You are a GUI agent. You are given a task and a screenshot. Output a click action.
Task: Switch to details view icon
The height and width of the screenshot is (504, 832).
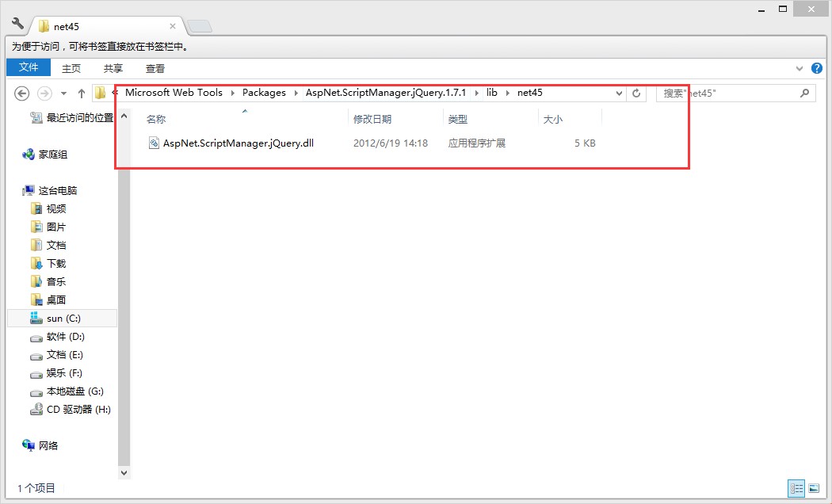tap(796, 488)
